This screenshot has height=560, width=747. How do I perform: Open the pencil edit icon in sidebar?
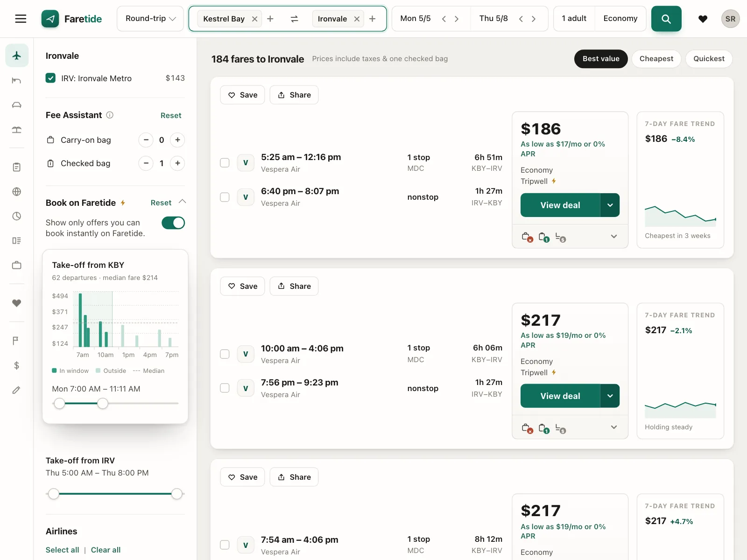coord(17,390)
